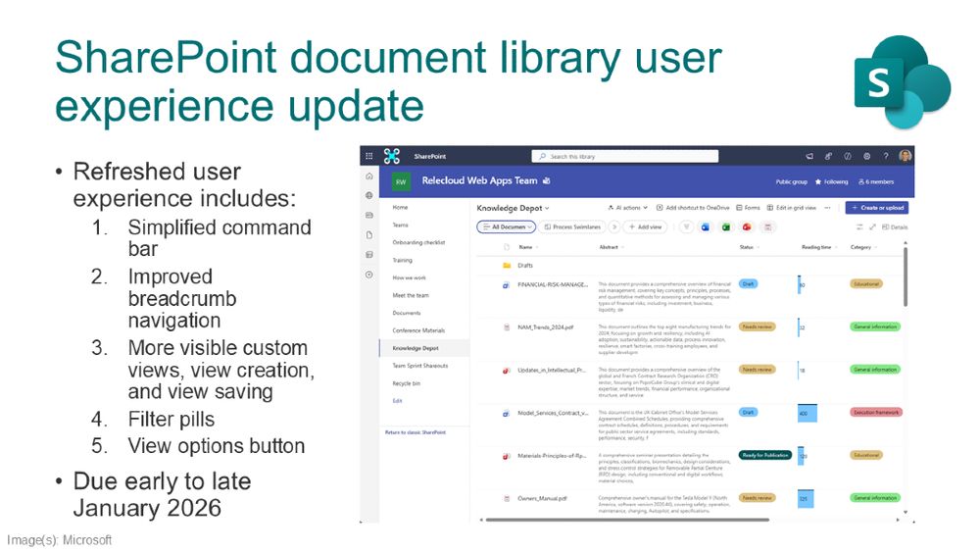Click the home icon in left rail

coord(369,176)
